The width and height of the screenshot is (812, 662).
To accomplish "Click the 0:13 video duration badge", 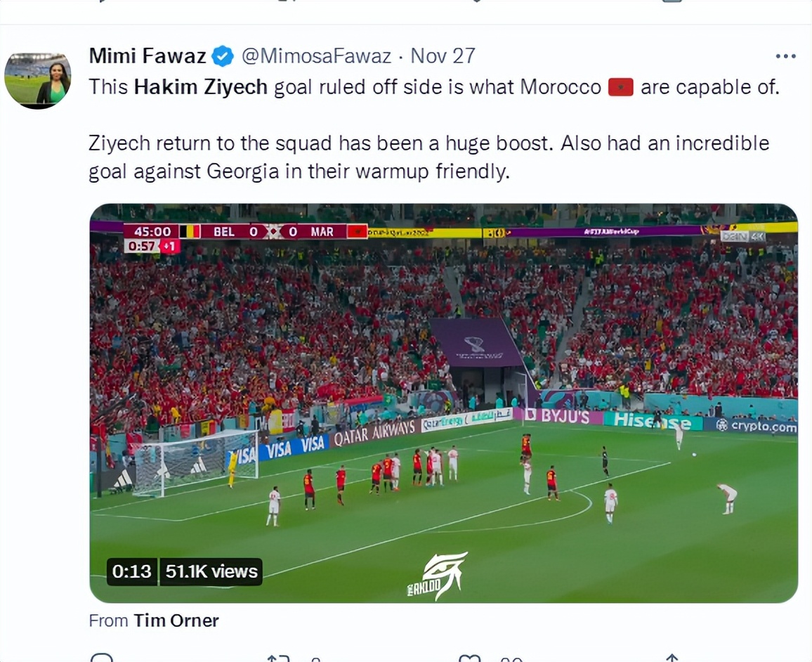I will click(x=132, y=571).
